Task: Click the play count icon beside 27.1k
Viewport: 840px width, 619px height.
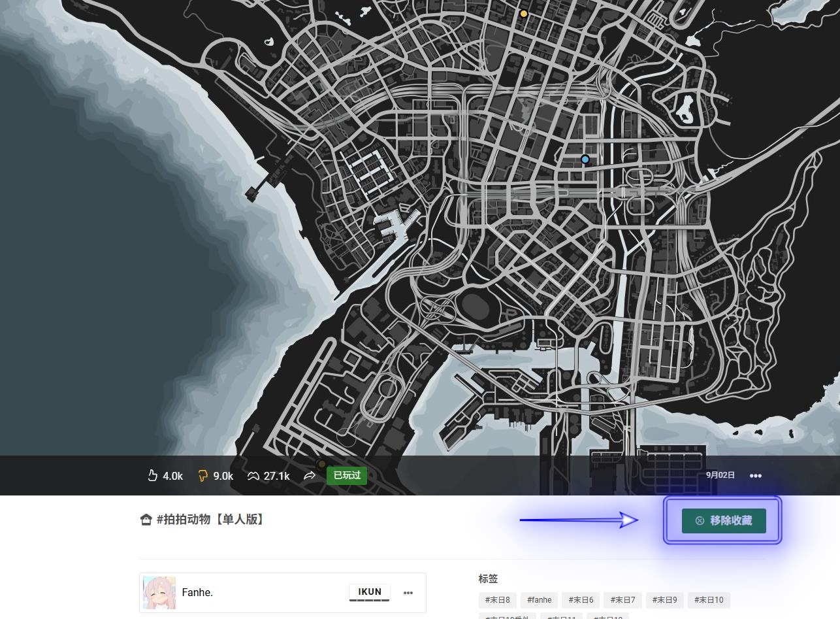Action: [x=253, y=476]
